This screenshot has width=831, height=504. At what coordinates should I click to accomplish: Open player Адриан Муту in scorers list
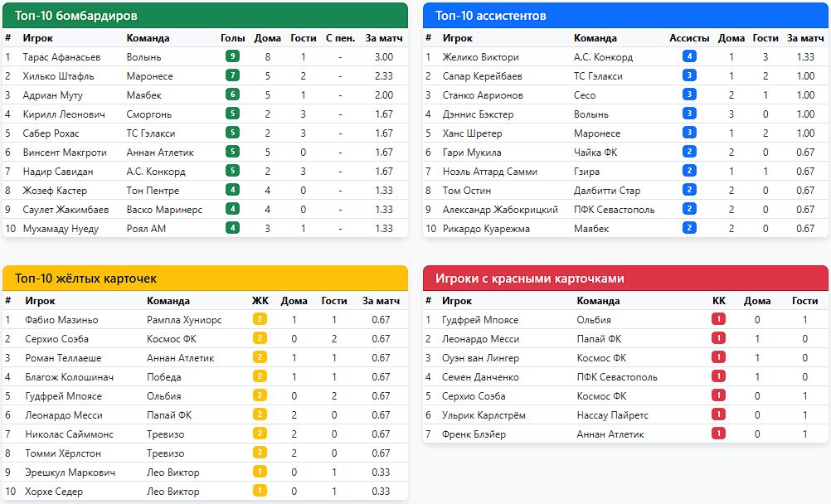coord(53,95)
